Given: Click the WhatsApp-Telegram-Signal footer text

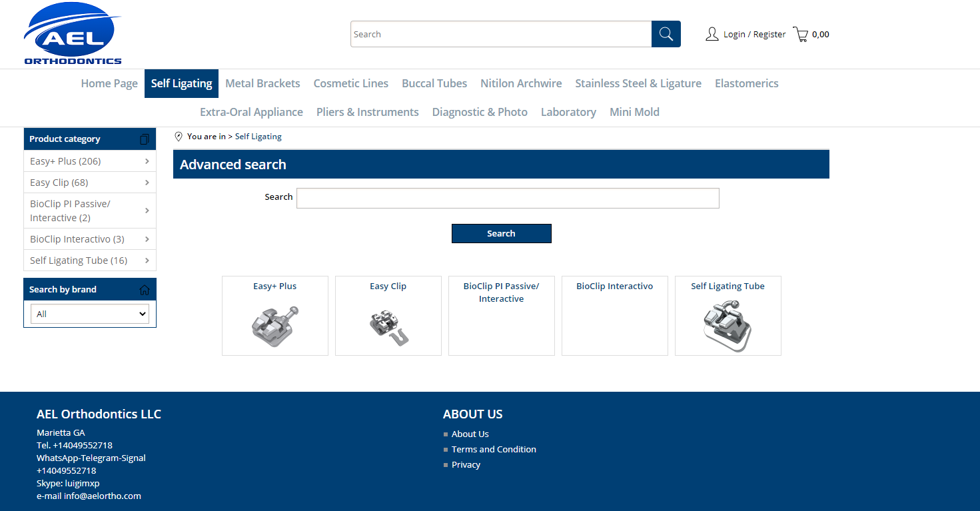Looking at the screenshot, I should click(x=91, y=458).
